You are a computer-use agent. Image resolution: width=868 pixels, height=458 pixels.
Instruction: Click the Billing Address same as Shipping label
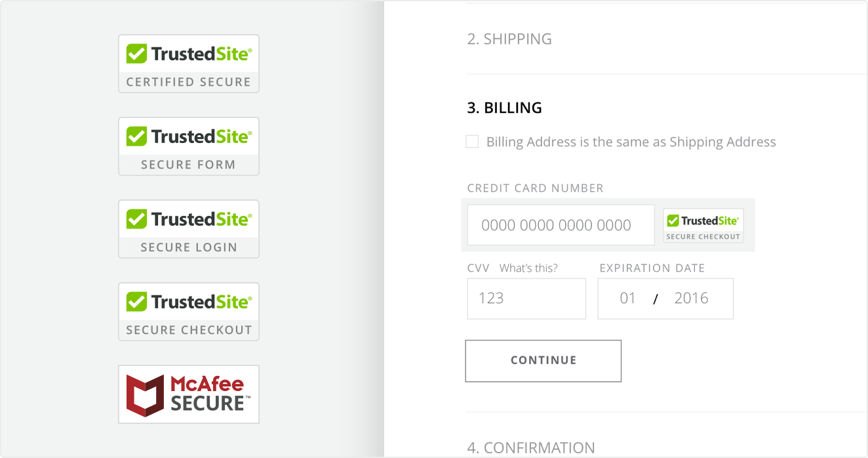click(x=631, y=142)
